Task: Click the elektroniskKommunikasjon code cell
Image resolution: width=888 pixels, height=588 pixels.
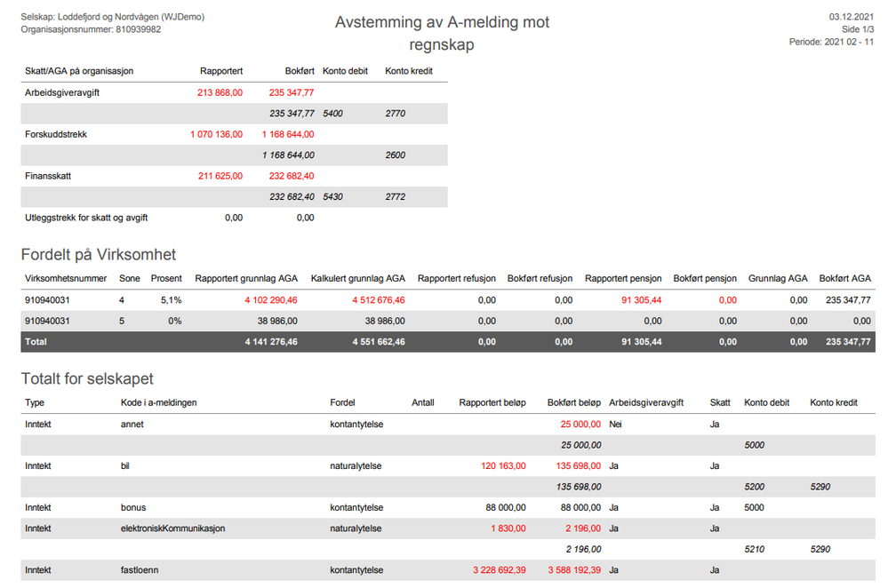Action: (172, 528)
